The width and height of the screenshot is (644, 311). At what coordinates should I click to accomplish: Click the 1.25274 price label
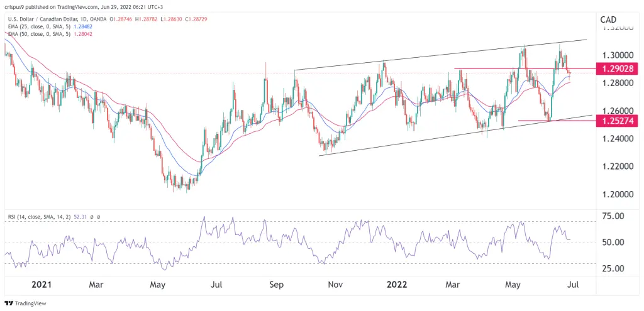[x=618, y=121]
